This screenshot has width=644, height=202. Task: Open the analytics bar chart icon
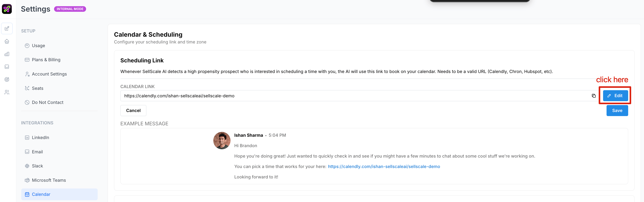[7, 54]
